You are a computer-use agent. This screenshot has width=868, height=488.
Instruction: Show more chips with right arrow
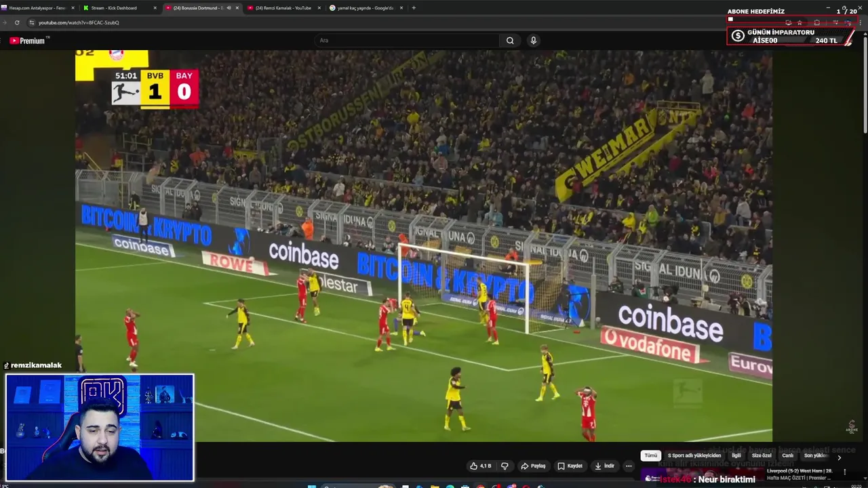coord(839,457)
